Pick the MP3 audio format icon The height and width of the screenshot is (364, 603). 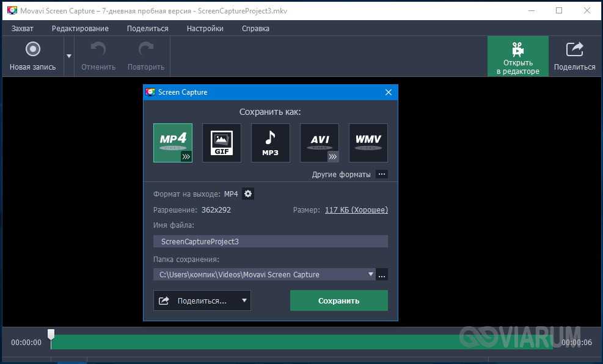click(271, 142)
